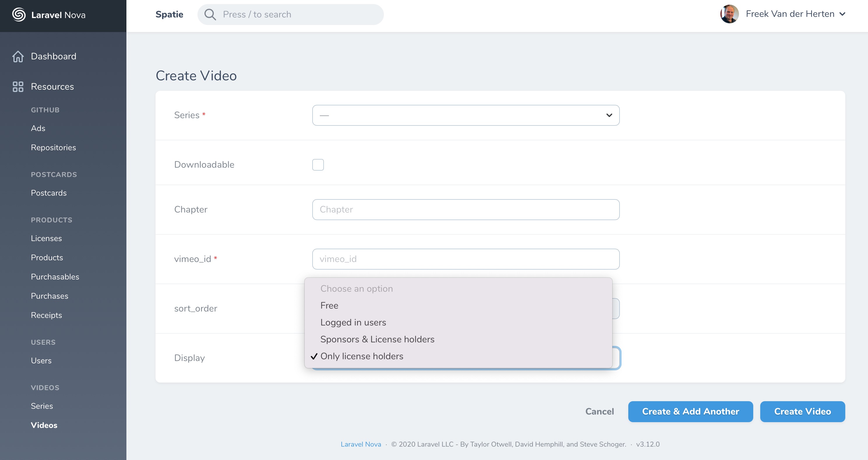Image resolution: width=868 pixels, height=460 pixels.
Task: Click Create & Add Another button
Action: tap(690, 411)
